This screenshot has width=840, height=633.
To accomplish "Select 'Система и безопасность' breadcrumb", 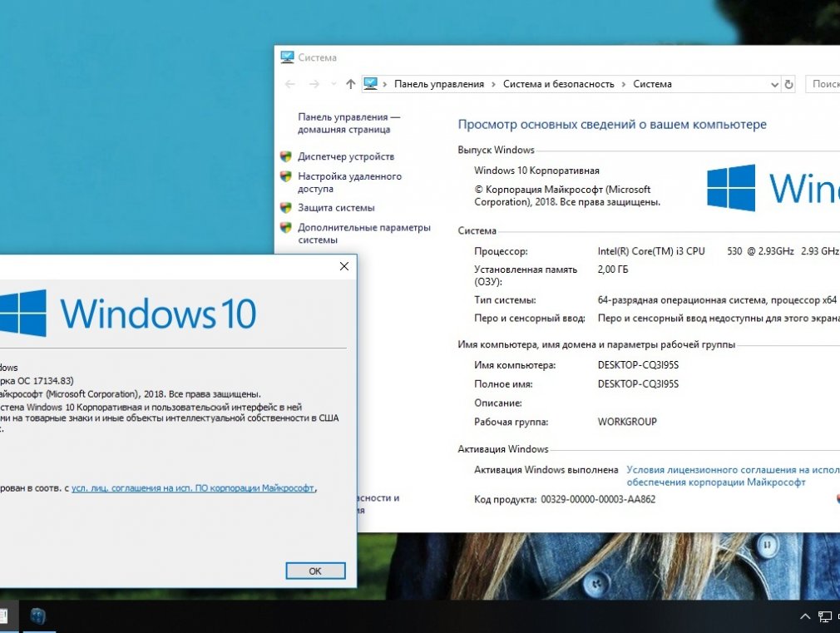I will [558, 84].
